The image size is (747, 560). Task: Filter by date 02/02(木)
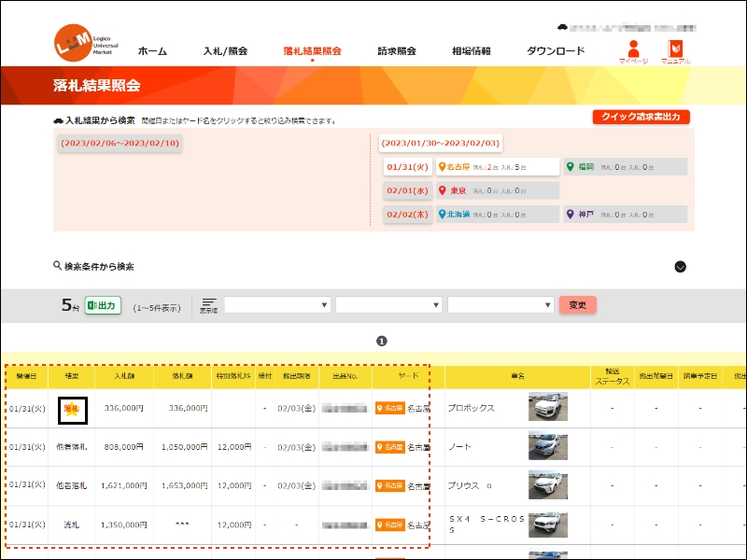[x=406, y=215]
